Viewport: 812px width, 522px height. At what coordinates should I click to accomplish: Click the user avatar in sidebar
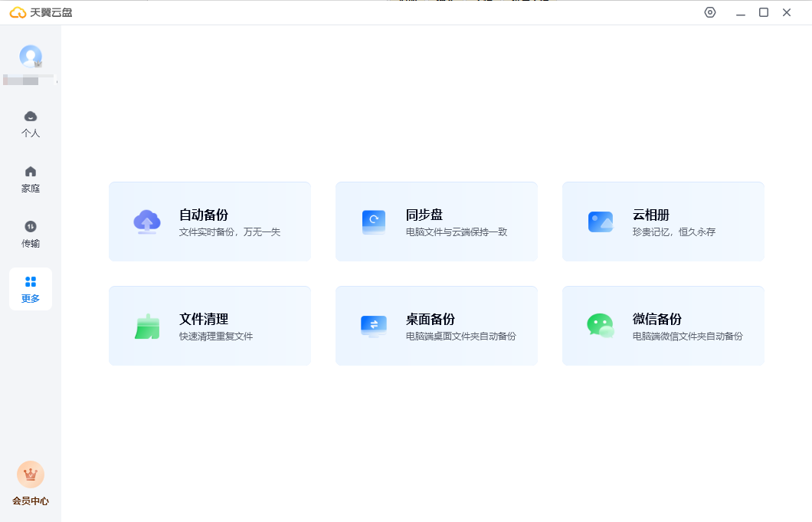(31, 57)
